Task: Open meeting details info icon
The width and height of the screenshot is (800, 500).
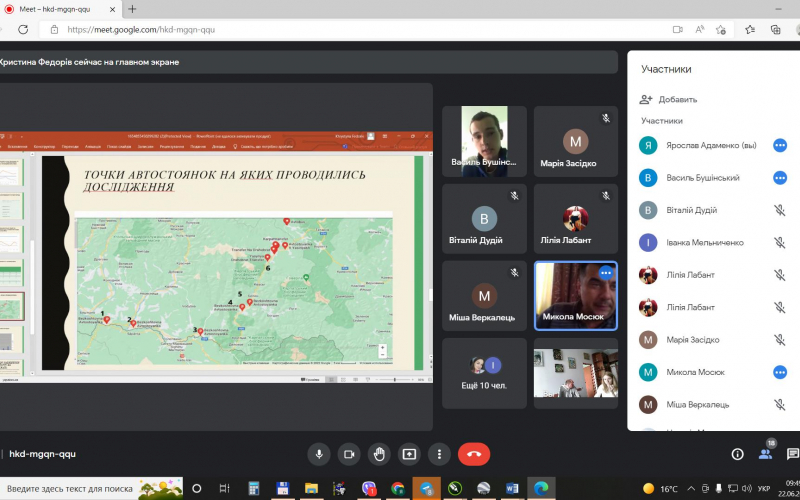Action: pos(737,454)
